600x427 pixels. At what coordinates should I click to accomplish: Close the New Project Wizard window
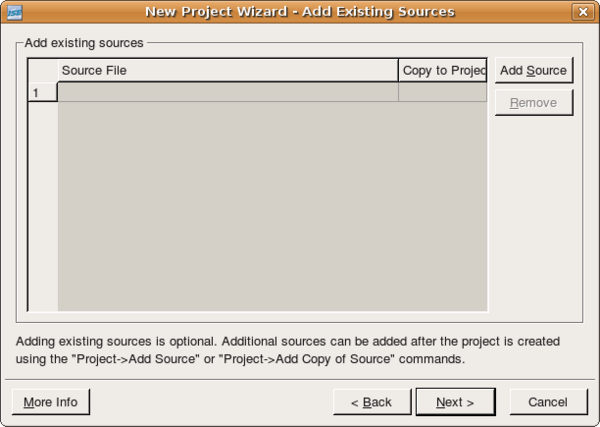coord(583,12)
